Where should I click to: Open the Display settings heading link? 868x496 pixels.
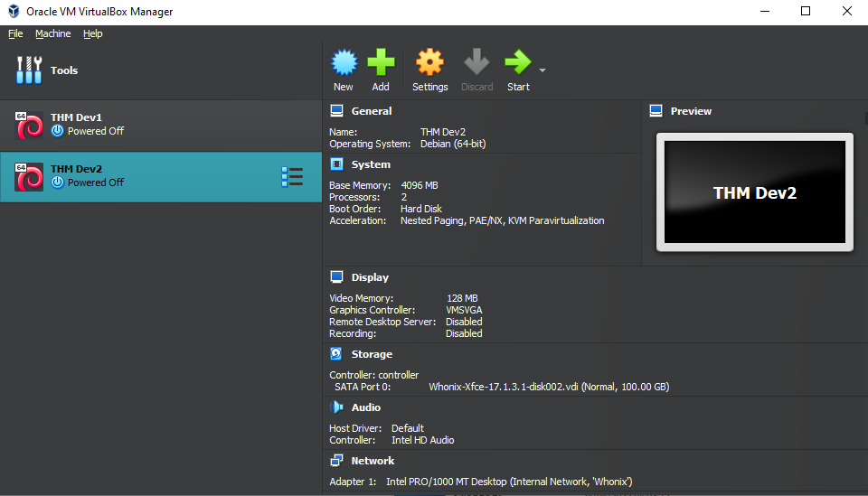(x=370, y=277)
